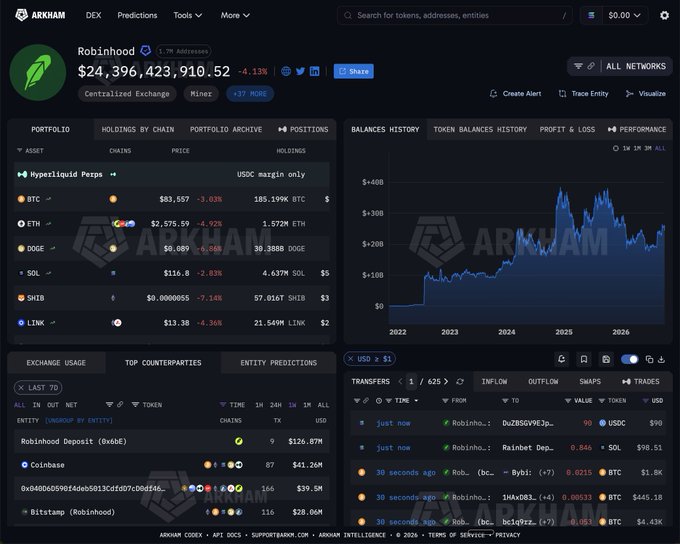Click the Robinhood Deposit (0x6bE) row
Viewport: 680px width, 544px height.
172,441
